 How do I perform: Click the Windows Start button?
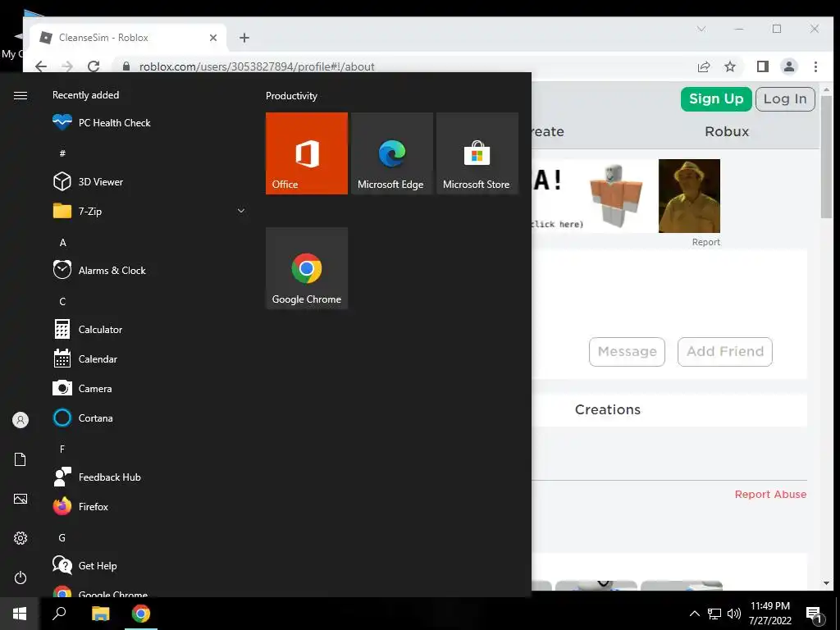(20, 614)
